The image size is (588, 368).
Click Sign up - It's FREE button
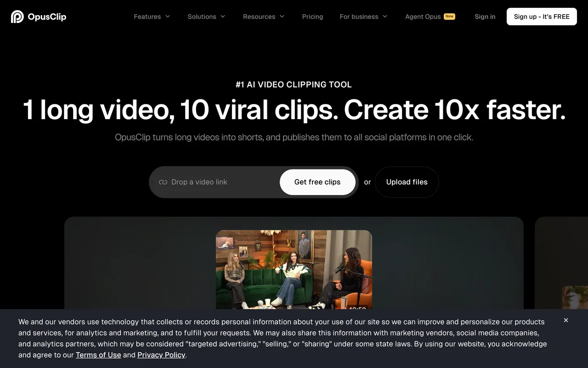542,17
